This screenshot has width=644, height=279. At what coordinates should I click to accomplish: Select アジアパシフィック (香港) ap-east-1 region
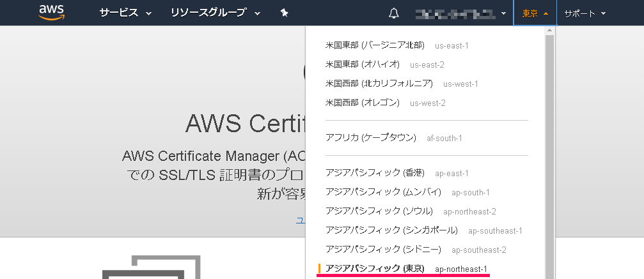(397, 173)
